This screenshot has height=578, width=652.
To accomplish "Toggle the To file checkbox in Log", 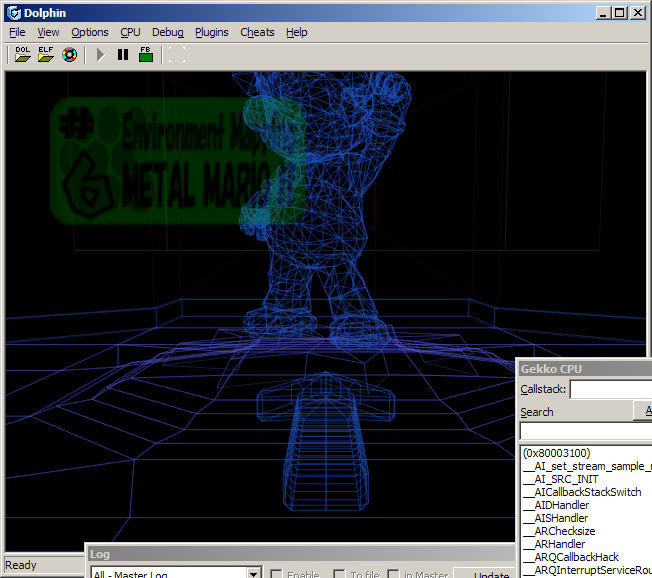I will (x=339, y=574).
